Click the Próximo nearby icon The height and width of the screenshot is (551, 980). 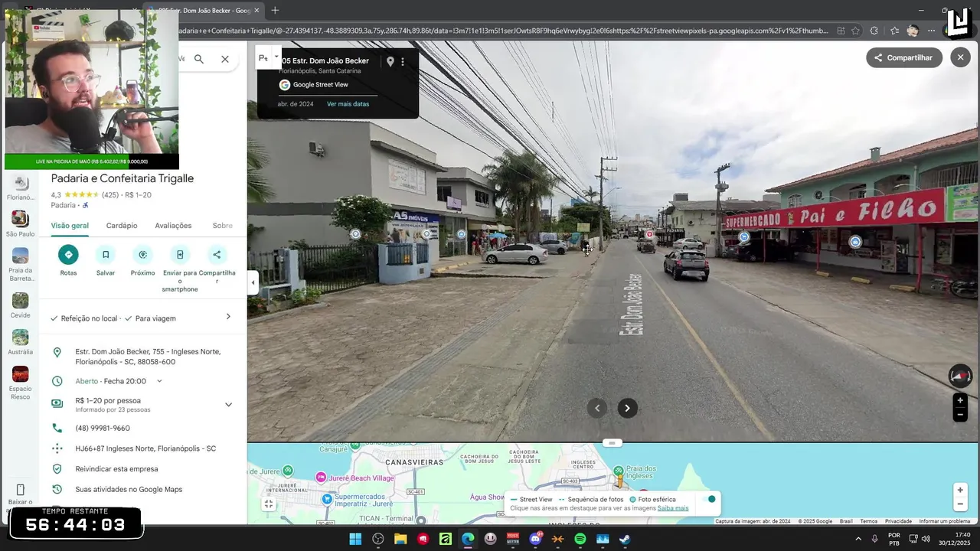(142, 255)
